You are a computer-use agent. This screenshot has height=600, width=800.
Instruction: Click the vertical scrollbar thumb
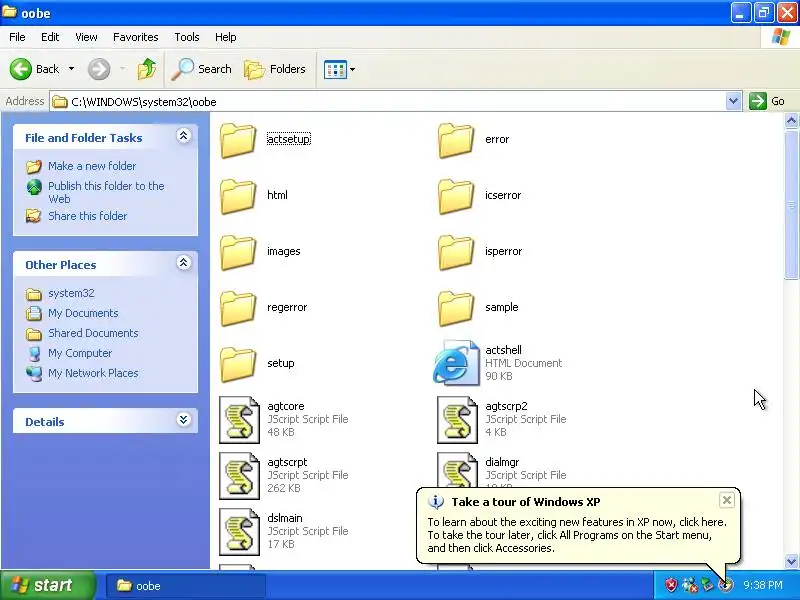[791, 205]
